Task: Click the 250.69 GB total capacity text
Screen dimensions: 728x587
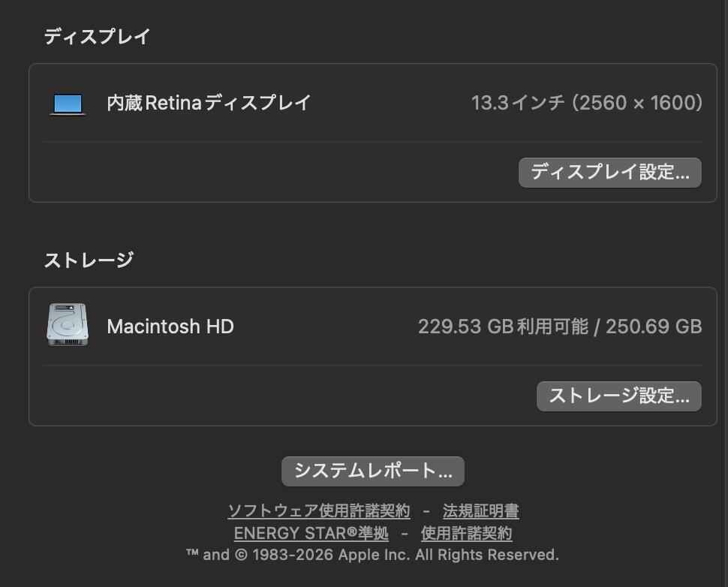Action: (654, 327)
